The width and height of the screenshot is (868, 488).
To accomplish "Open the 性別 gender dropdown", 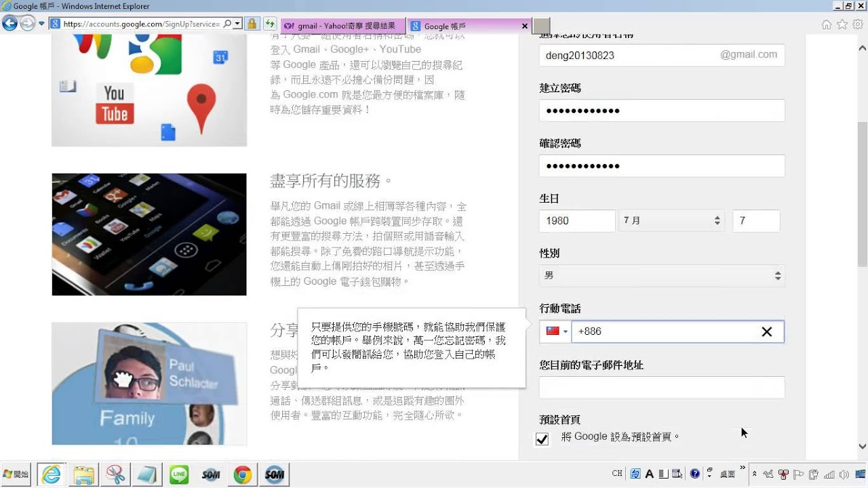I will click(662, 276).
